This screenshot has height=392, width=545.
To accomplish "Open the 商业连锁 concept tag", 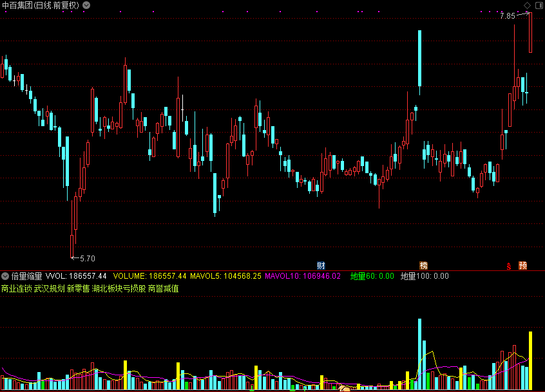I will coord(16,288).
